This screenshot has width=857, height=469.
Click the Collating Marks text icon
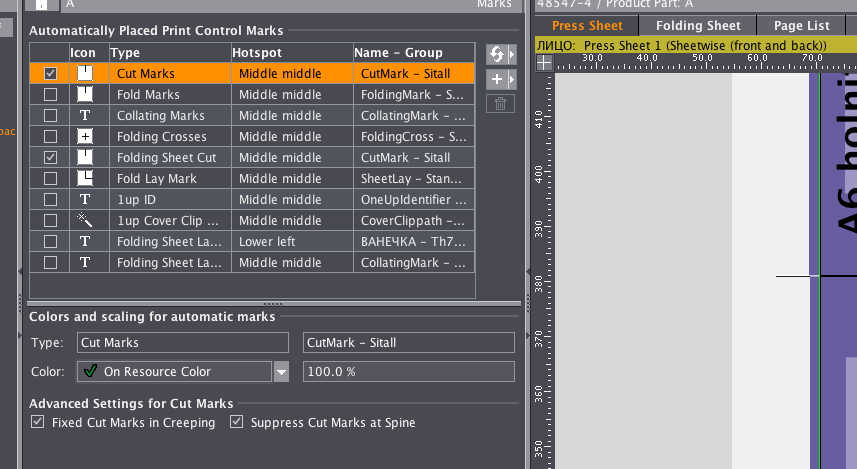85,115
